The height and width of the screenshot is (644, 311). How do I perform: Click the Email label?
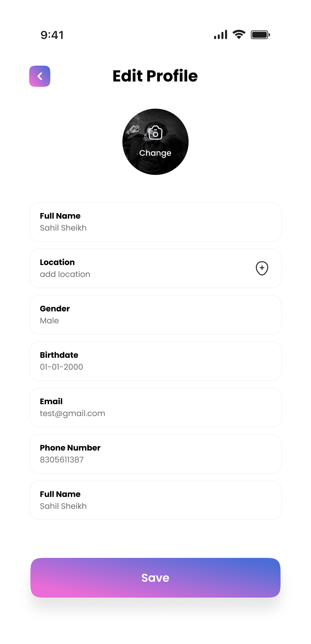tap(51, 402)
